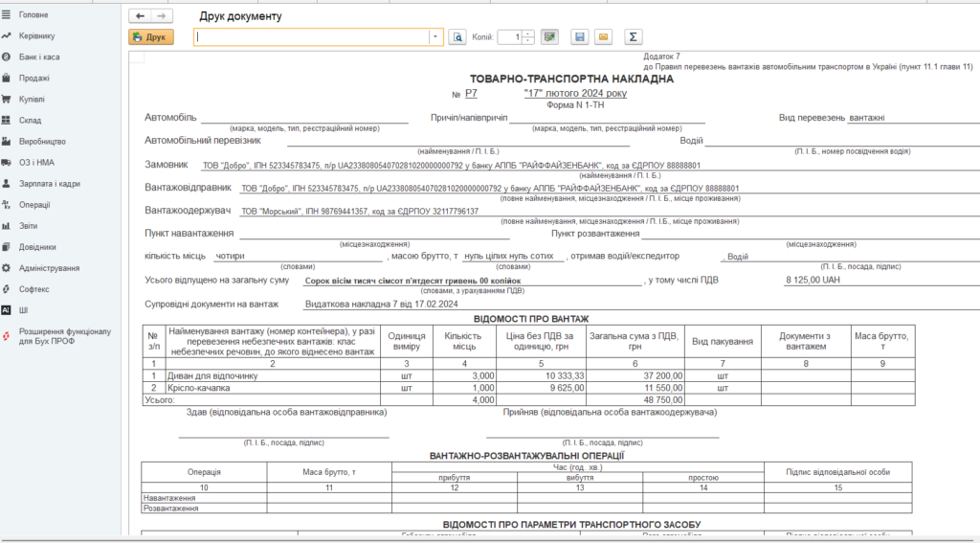The image size is (980, 543).
Task: Click the PDV amount 8 125,00 UAH
Action: 813,280
